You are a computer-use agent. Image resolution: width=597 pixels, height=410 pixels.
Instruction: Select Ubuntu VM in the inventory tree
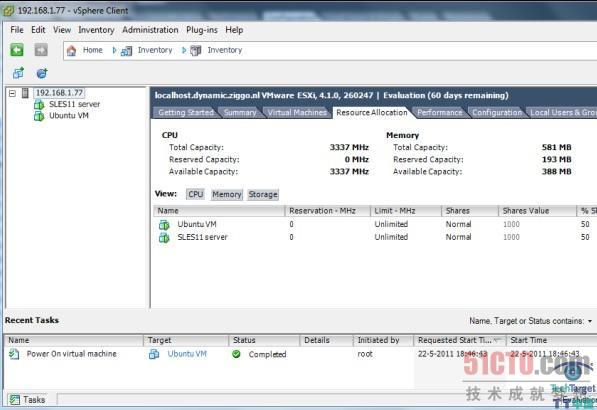(69, 115)
